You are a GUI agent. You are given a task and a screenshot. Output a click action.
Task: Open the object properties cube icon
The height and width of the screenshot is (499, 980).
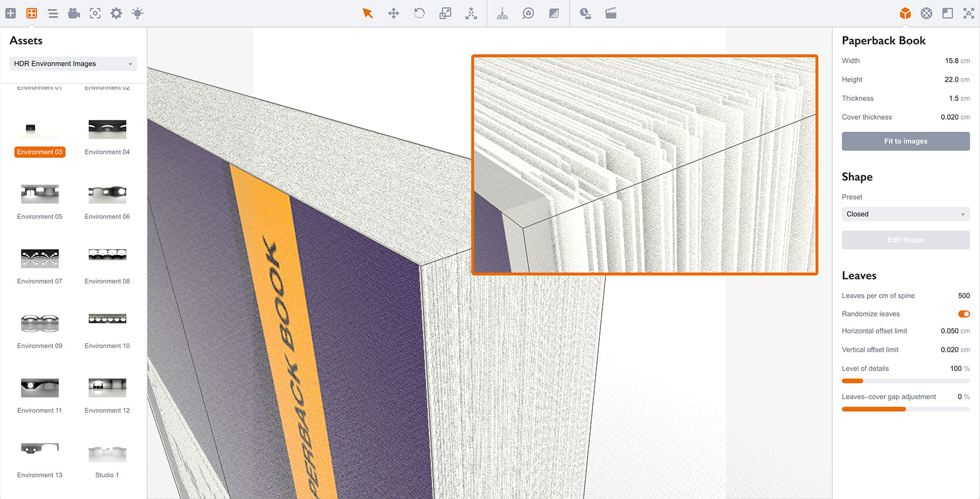(905, 13)
